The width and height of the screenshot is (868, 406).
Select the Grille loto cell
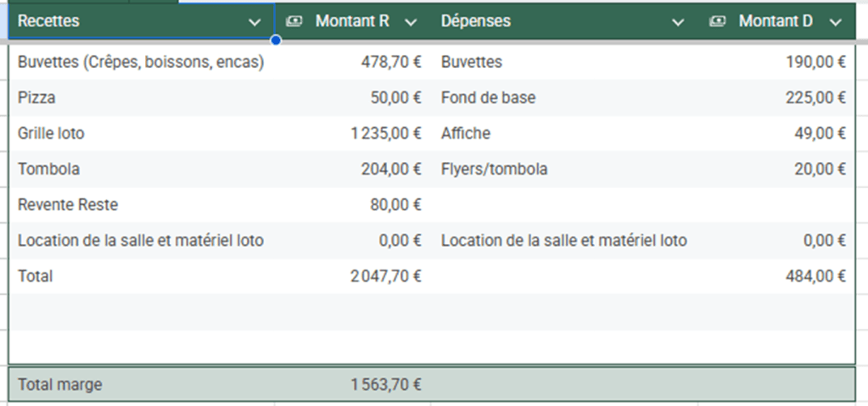(51, 133)
